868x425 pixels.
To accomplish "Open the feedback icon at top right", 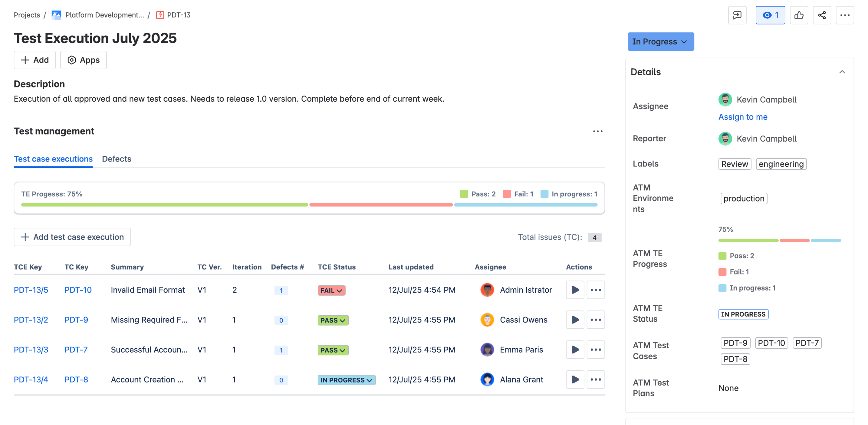I will point(737,15).
